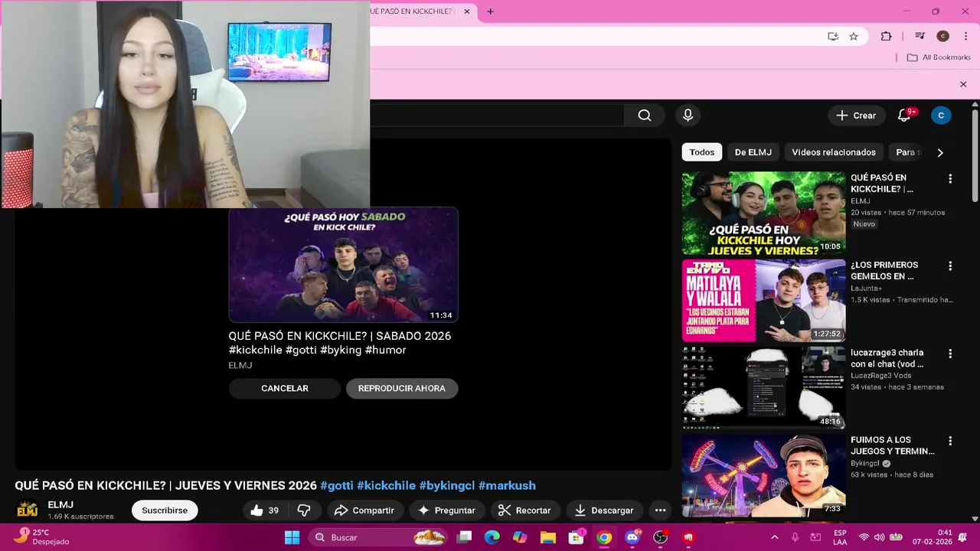
Task: Open the YouTube account avatar menu
Action: pos(941,116)
